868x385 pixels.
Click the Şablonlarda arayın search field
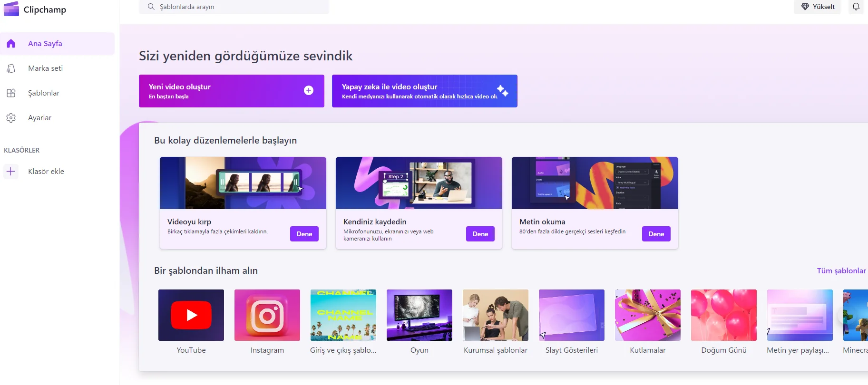pos(234,7)
